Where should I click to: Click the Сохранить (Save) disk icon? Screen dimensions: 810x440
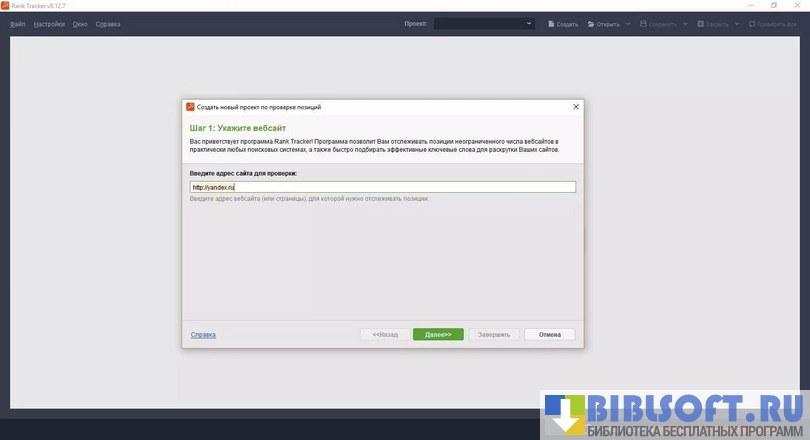click(x=645, y=23)
